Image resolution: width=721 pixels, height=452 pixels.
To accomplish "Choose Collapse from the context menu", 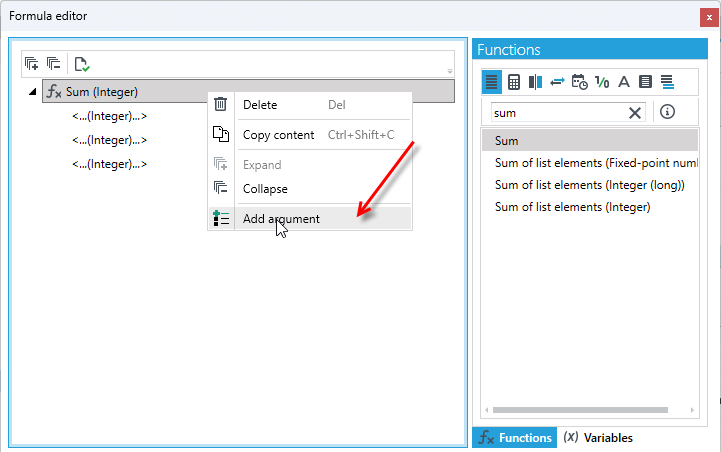I will click(x=310, y=189).
